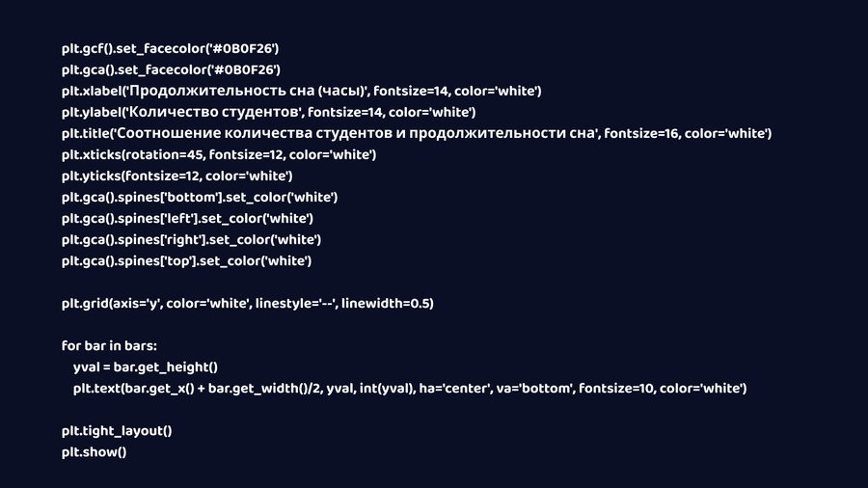This screenshot has width=868, height=488.
Task: Click the plt.tight_layout() line
Action: [x=117, y=431]
